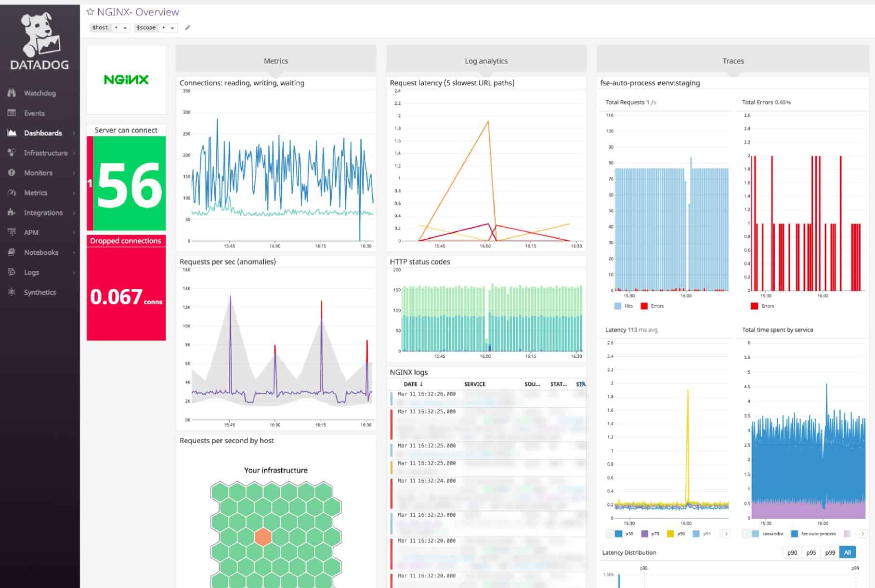
Task: Open log row Mar 11 16:32:23.000
Action: pyautogui.click(x=487, y=523)
